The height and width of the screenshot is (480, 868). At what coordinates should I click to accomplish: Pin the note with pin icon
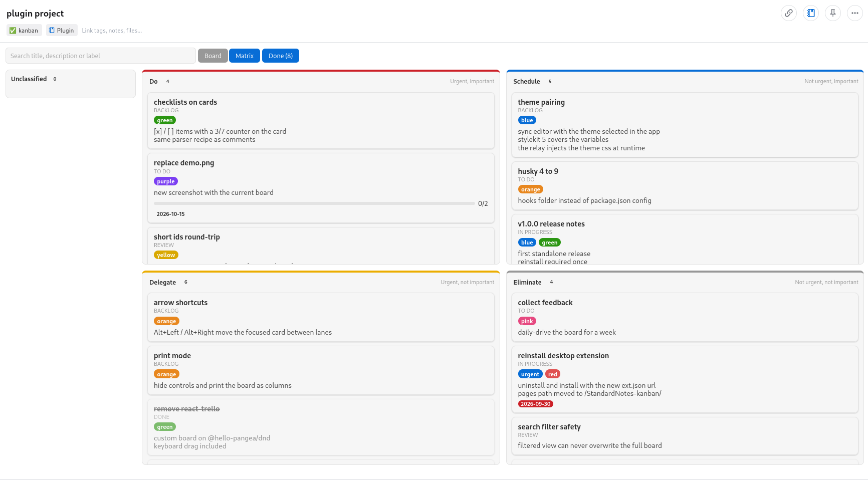pos(833,13)
